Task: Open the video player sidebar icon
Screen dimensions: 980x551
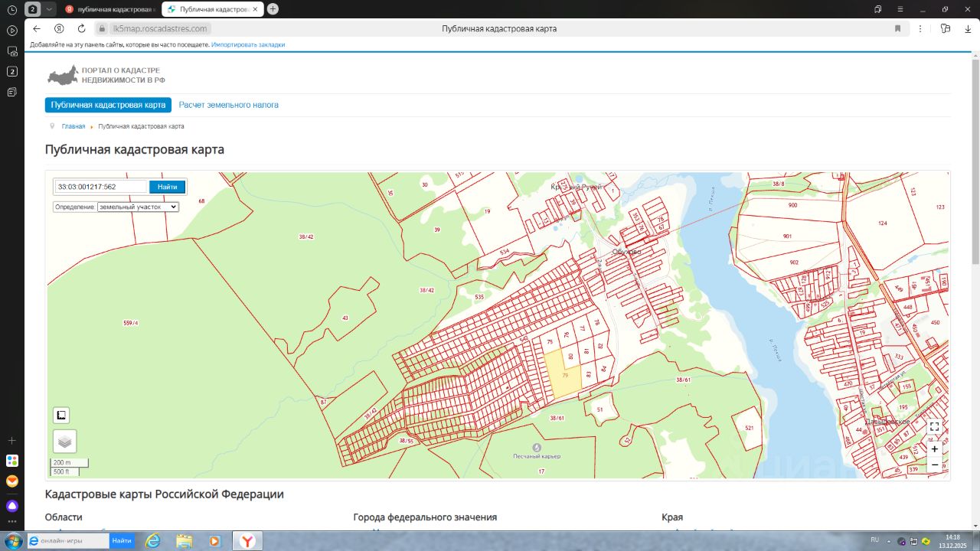Action: coord(12,31)
